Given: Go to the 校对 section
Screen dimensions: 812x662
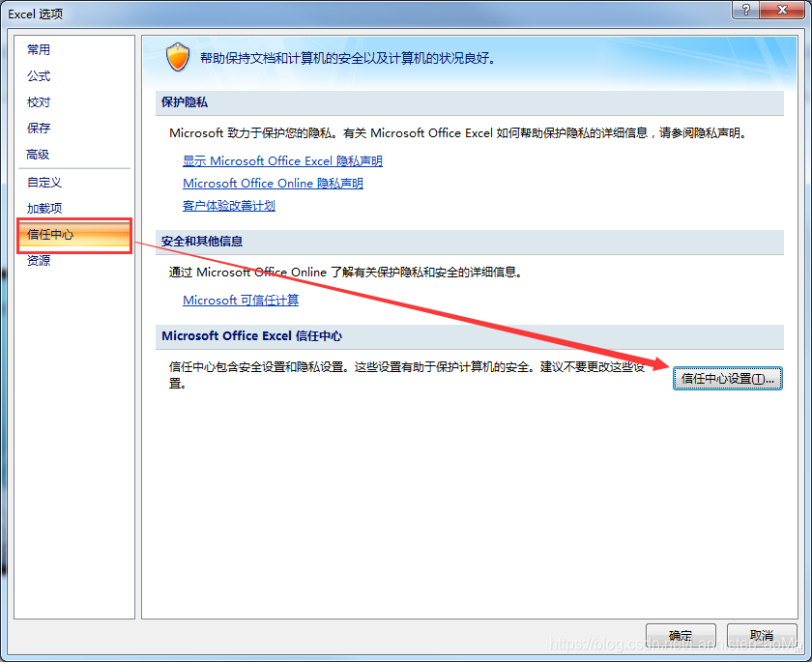Looking at the screenshot, I should [39, 102].
